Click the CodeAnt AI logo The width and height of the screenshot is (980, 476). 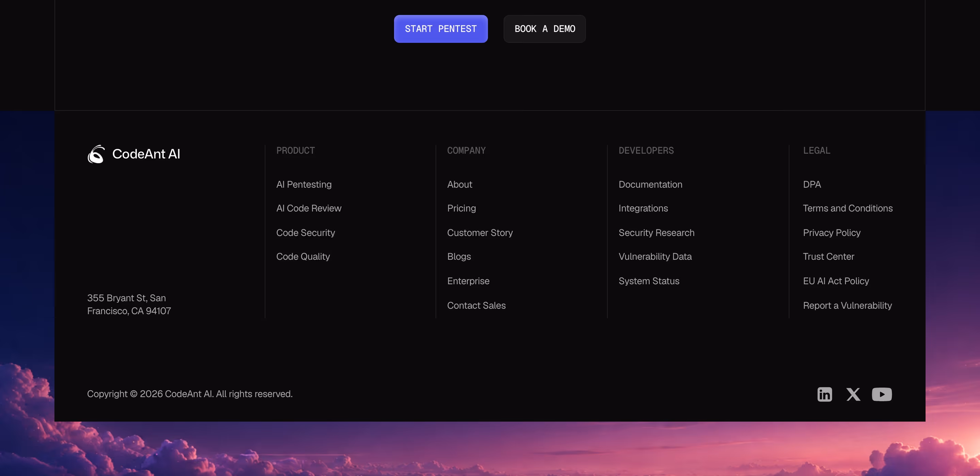[x=133, y=154]
